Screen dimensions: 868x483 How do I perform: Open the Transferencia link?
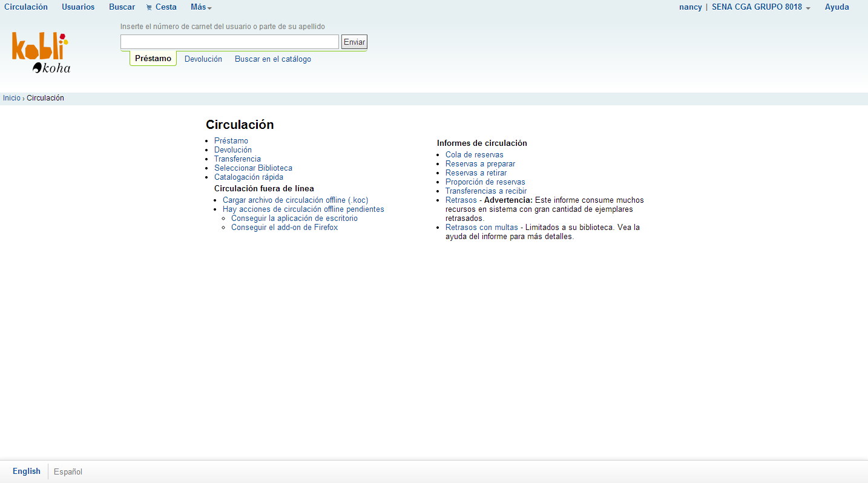237,159
